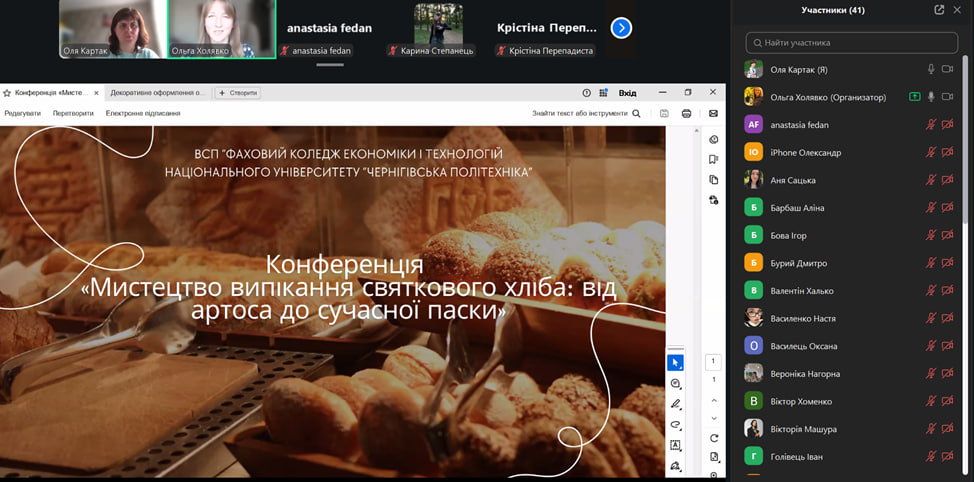Toggle camera for Оля Картак (Я)

(948, 69)
